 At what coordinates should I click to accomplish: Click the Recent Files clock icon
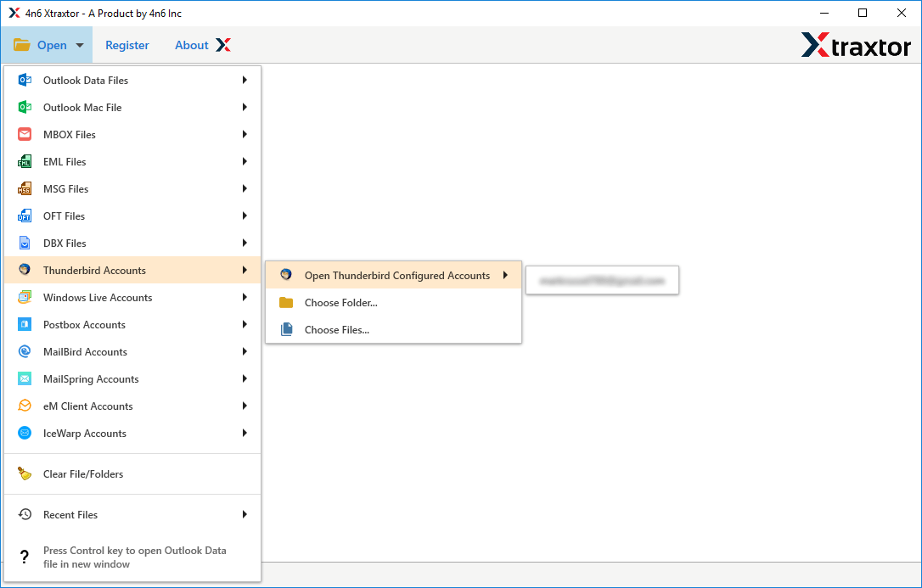click(x=24, y=514)
